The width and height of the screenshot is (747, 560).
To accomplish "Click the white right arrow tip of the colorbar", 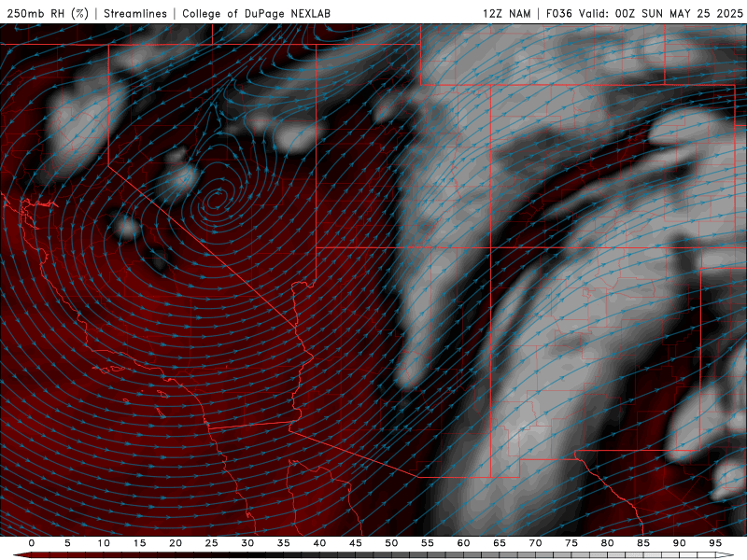I will coord(725,555).
